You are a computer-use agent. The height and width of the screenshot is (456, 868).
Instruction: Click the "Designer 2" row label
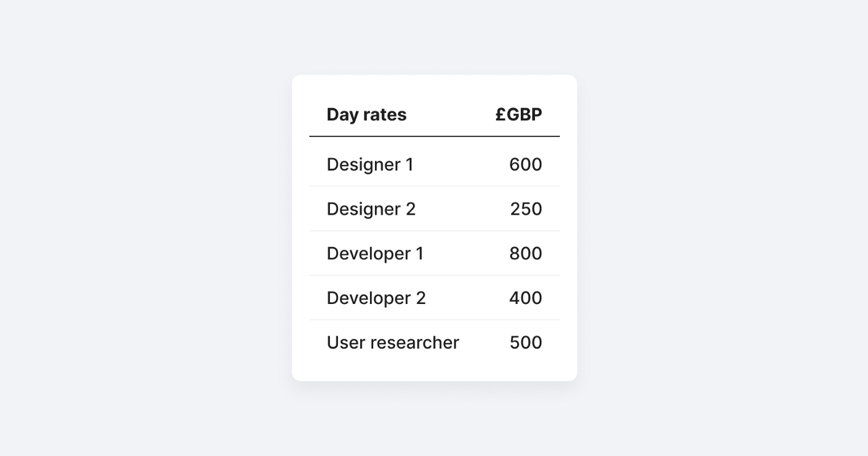(x=371, y=209)
